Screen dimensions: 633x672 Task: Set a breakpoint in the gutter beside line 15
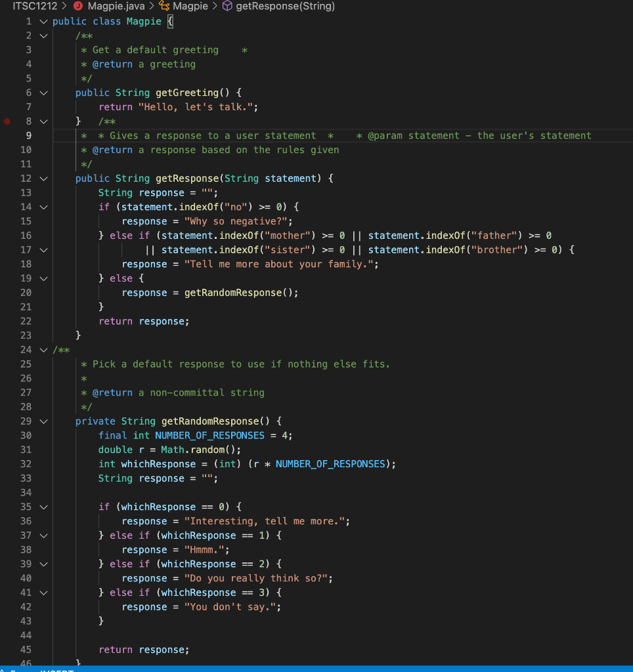pyautogui.click(x=7, y=220)
